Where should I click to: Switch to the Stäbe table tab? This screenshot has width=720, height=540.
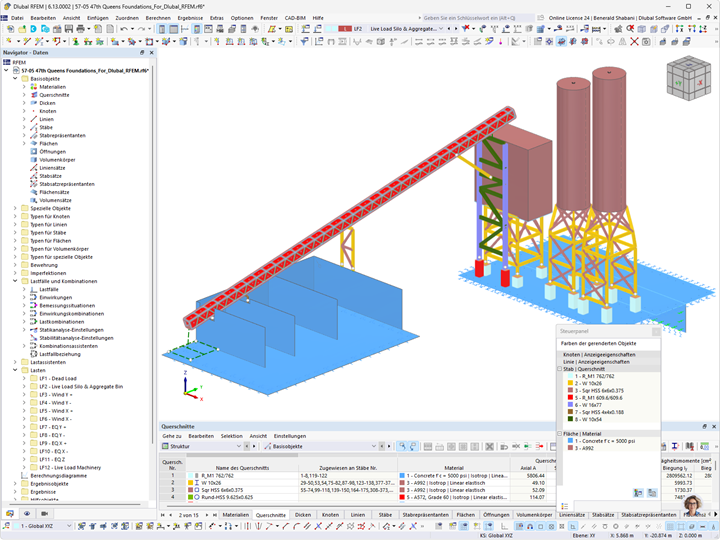coord(385,515)
